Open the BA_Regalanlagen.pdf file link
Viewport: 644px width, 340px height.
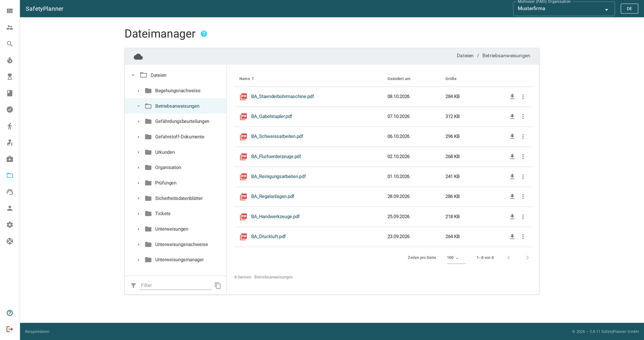point(273,196)
